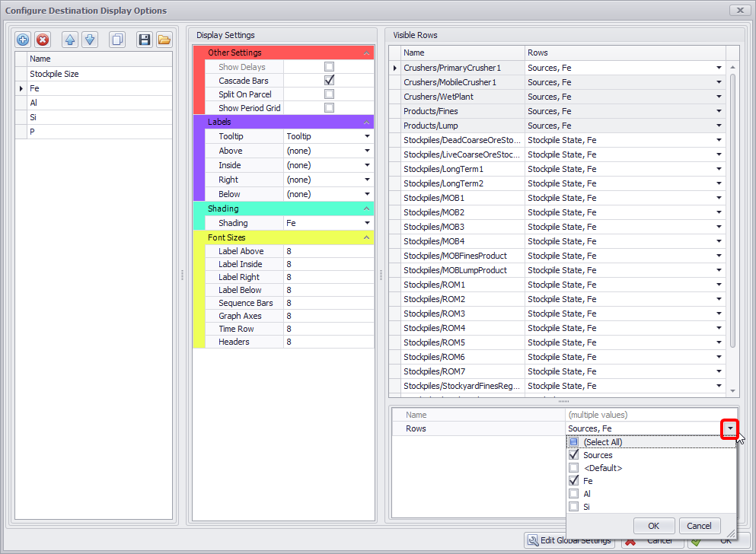This screenshot has height=554, width=756.
Task: Click the floppy disk save icon
Action: click(x=144, y=40)
